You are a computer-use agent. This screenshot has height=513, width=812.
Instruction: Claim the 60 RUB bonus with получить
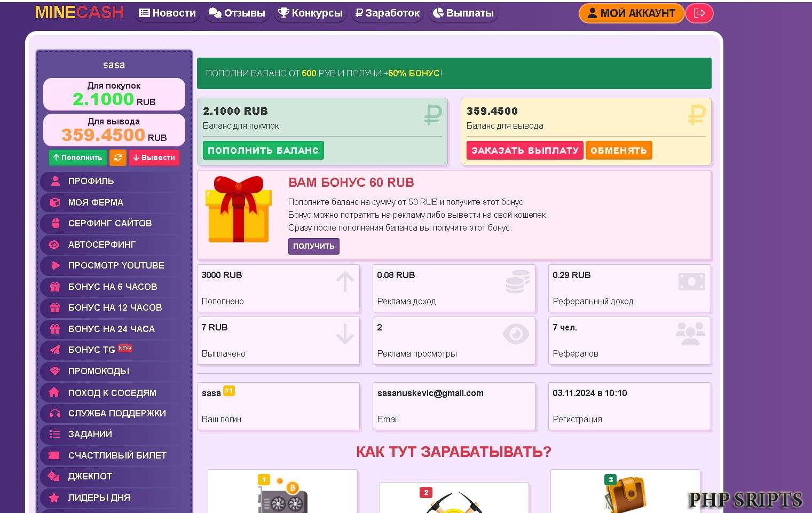click(x=313, y=246)
